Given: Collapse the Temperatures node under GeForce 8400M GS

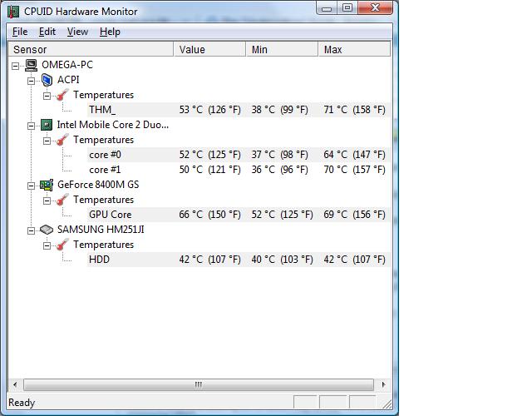Looking at the screenshot, I should [x=47, y=201].
